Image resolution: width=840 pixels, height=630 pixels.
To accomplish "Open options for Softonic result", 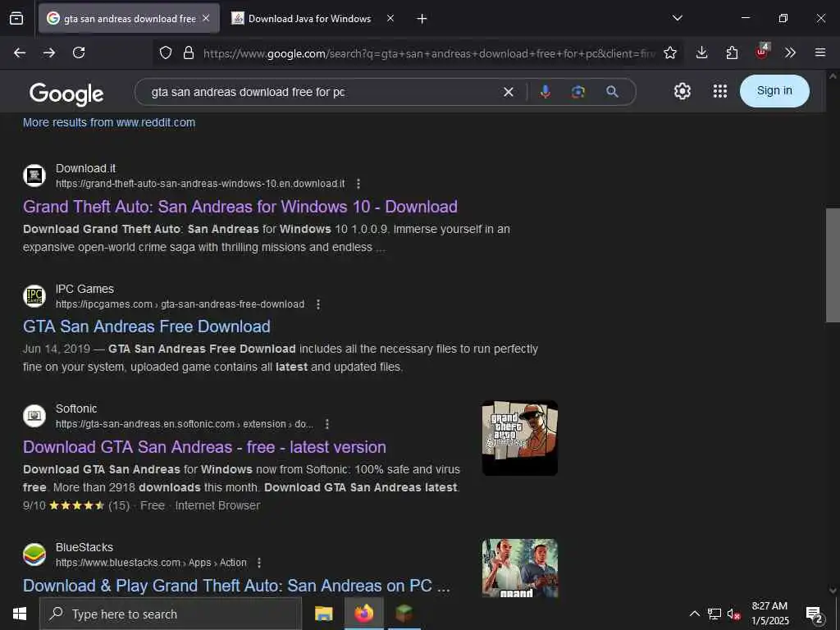I will pos(327,424).
